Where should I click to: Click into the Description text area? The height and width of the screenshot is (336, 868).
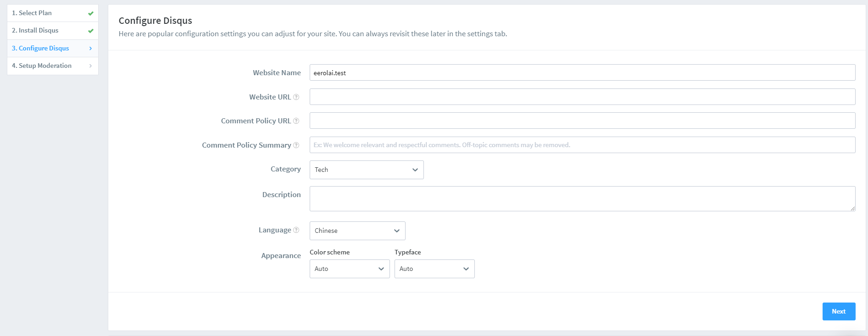[x=582, y=198]
